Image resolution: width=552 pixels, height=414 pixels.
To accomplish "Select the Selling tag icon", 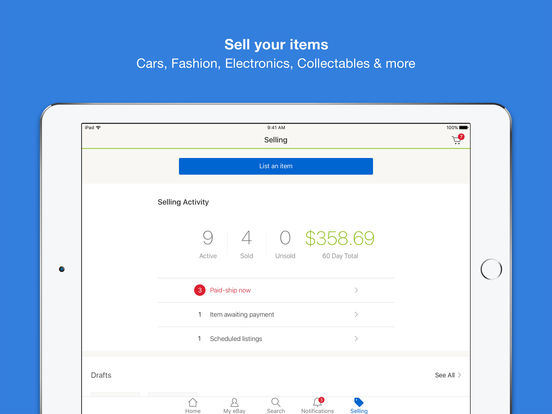I will point(359,402).
